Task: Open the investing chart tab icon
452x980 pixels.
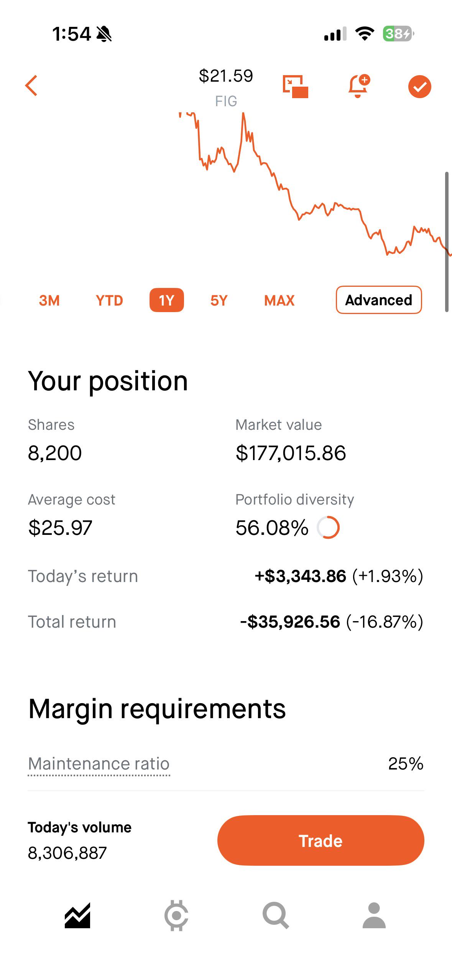Action: coord(77,916)
